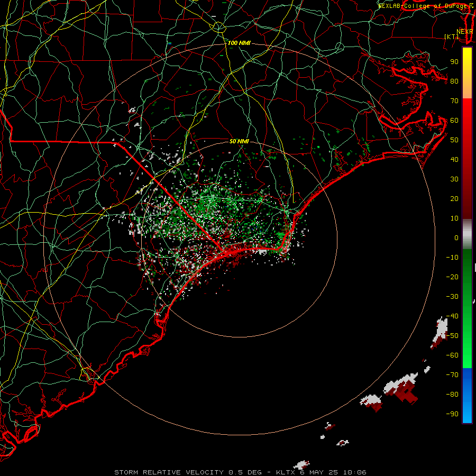Click the -30 value on the velocity scale
Image resolution: width=476 pixels, height=476 pixels.
point(452,297)
